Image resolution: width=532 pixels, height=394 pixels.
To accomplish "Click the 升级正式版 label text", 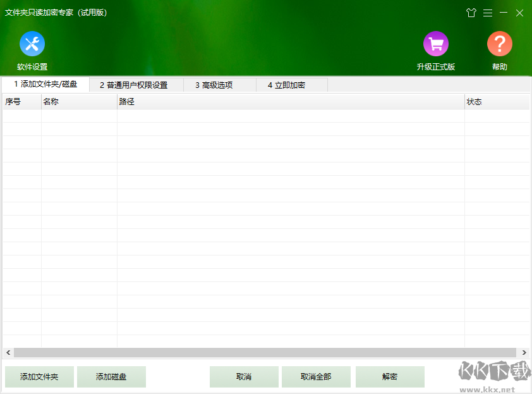I will coord(435,67).
